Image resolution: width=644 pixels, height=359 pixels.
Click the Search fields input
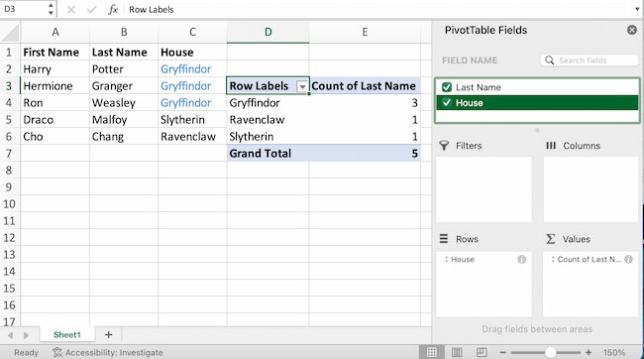pyautogui.click(x=590, y=60)
